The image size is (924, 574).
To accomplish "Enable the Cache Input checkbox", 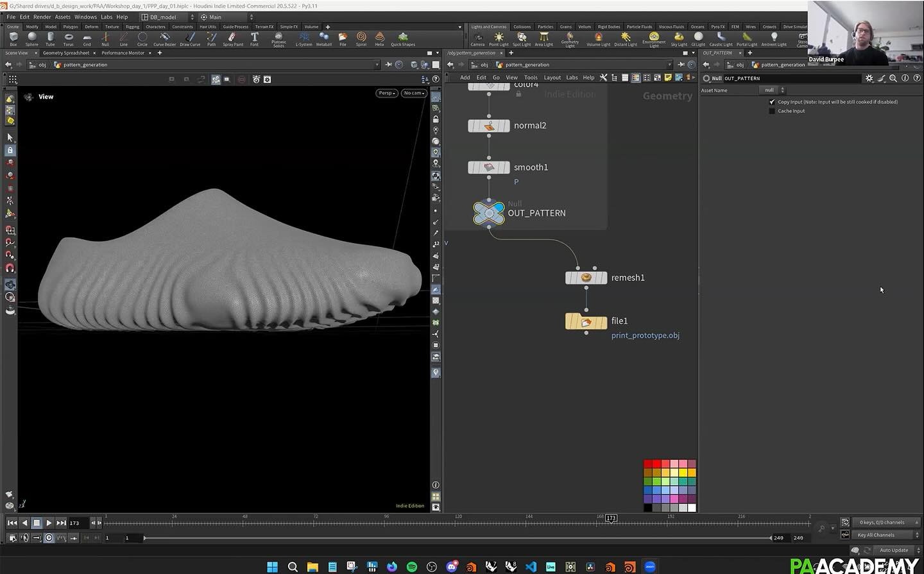I will click(x=773, y=110).
